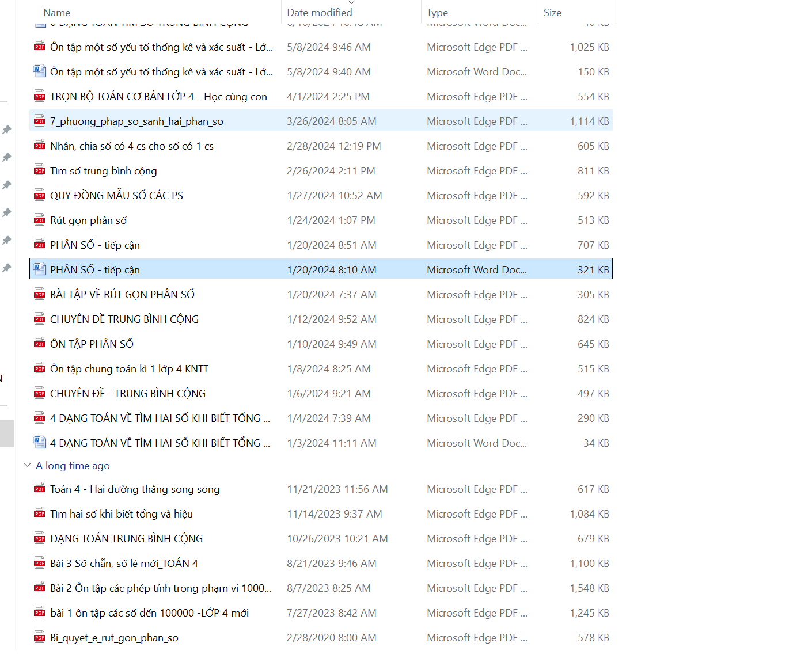The width and height of the screenshot is (812, 662).
Task: Sort files by the Type column
Action: [437, 13]
